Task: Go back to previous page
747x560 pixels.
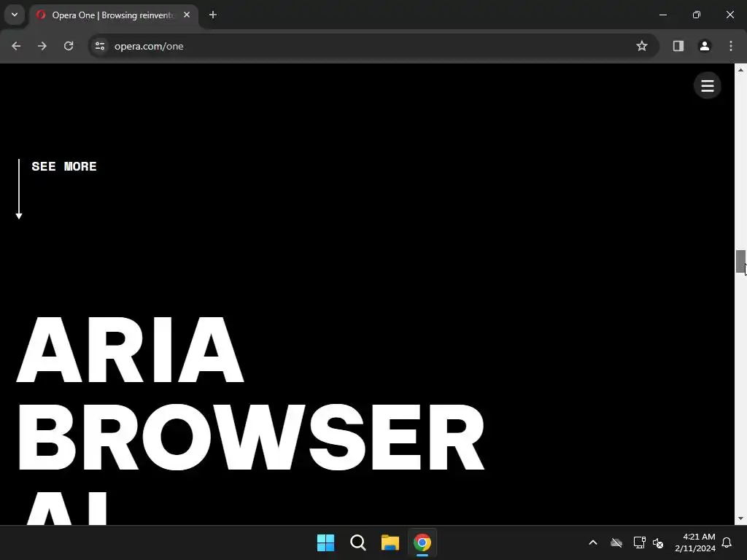Action: coord(16,46)
